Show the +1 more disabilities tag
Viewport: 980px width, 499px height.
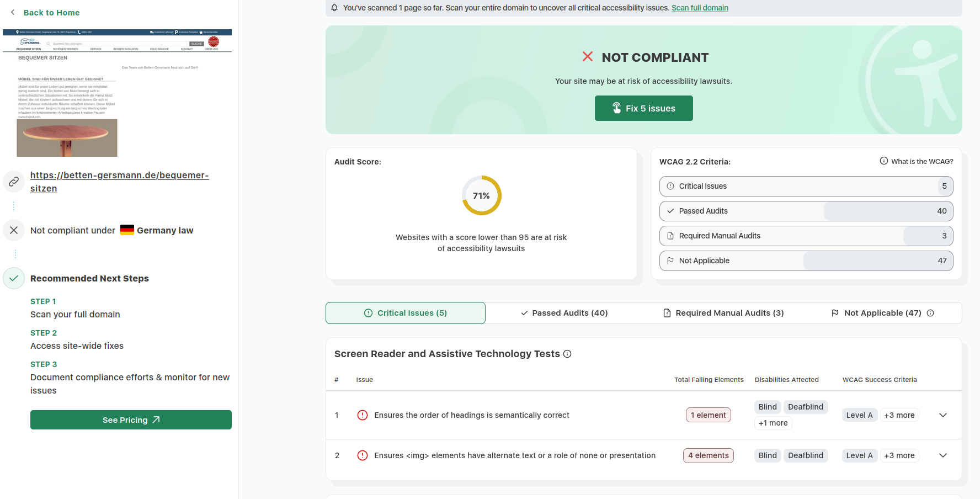(x=773, y=423)
